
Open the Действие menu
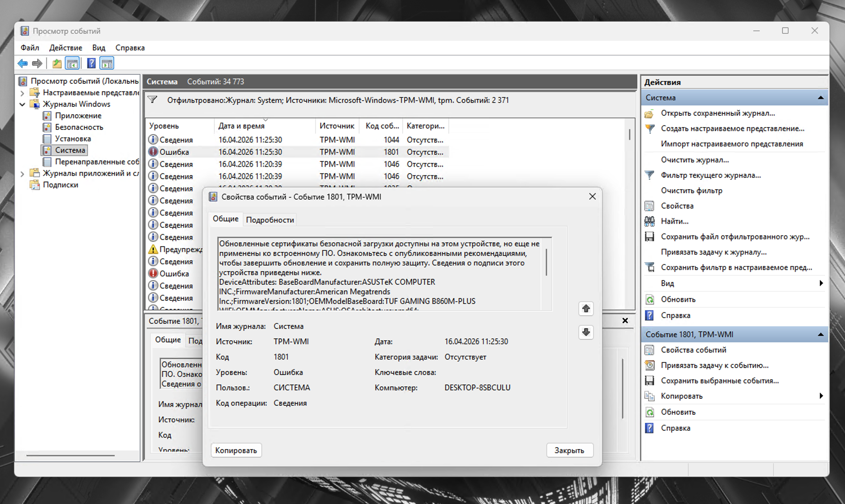pos(66,48)
